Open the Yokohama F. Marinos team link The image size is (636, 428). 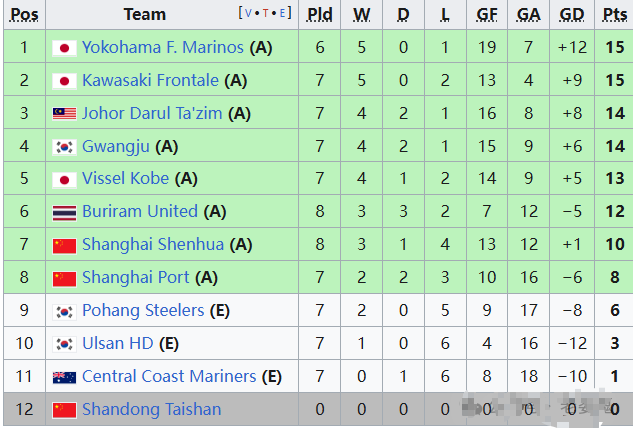pos(162,48)
